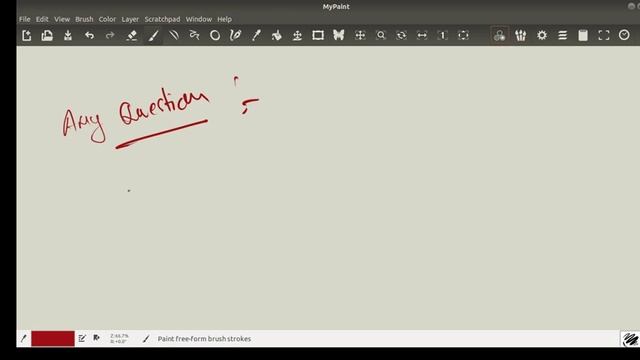This screenshot has height=360, width=640.
Task: Open the brush settings gear
Action: 542,36
